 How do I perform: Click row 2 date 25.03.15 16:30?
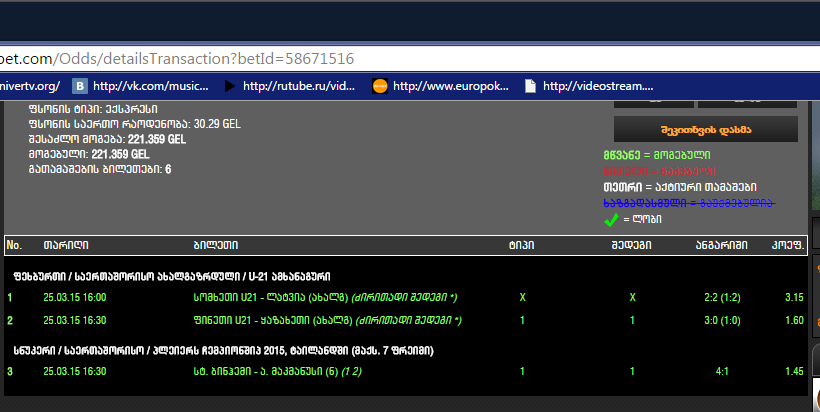pos(75,321)
